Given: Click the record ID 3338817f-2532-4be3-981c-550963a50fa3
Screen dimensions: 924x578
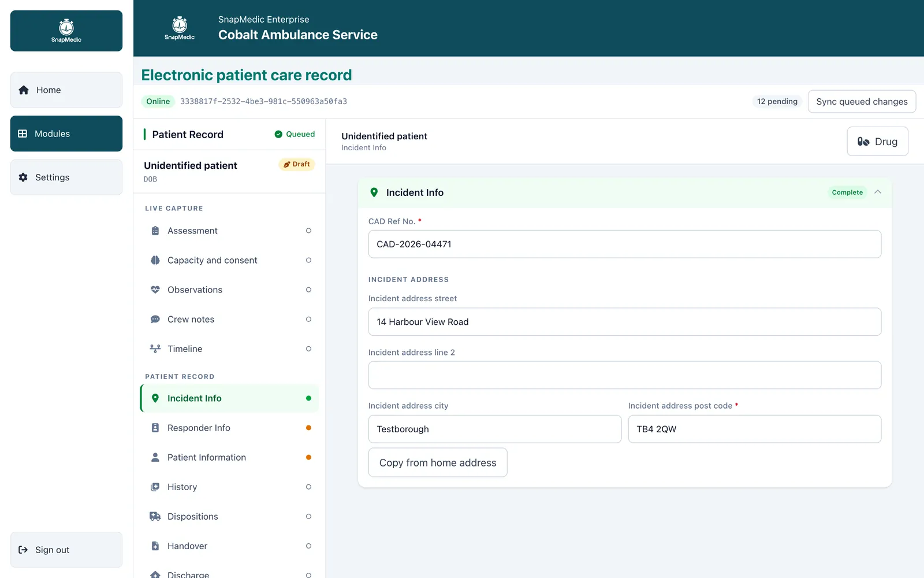Looking at the screenshot, I should coord(263,101).
